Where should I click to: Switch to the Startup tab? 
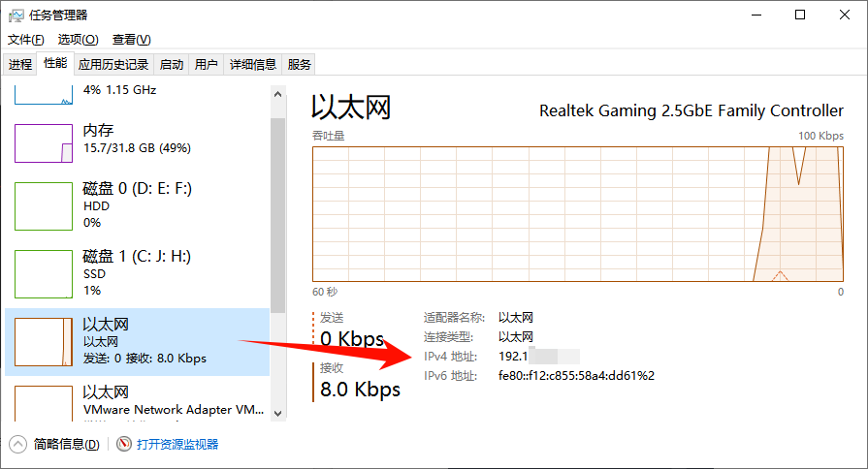tap(172, 65)
